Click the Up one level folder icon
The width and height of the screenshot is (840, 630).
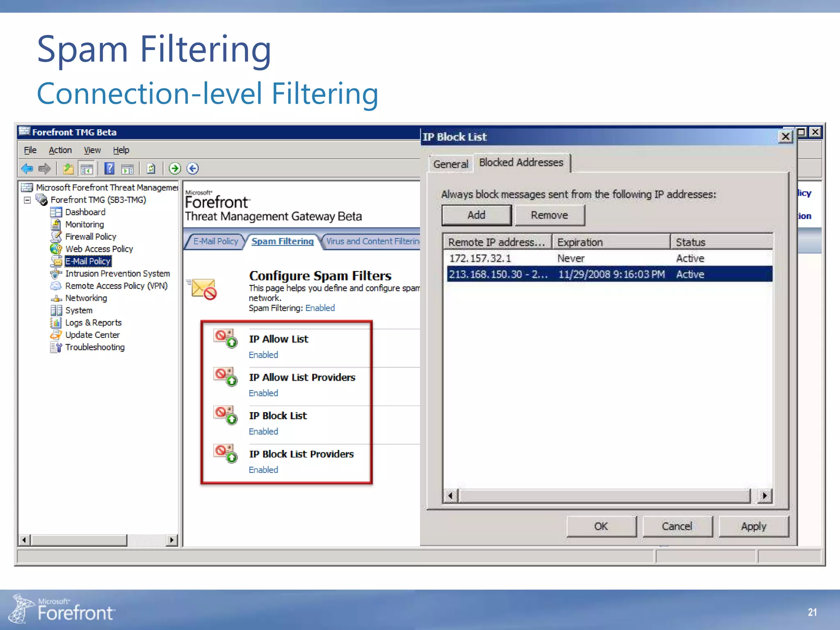(68, 169)
